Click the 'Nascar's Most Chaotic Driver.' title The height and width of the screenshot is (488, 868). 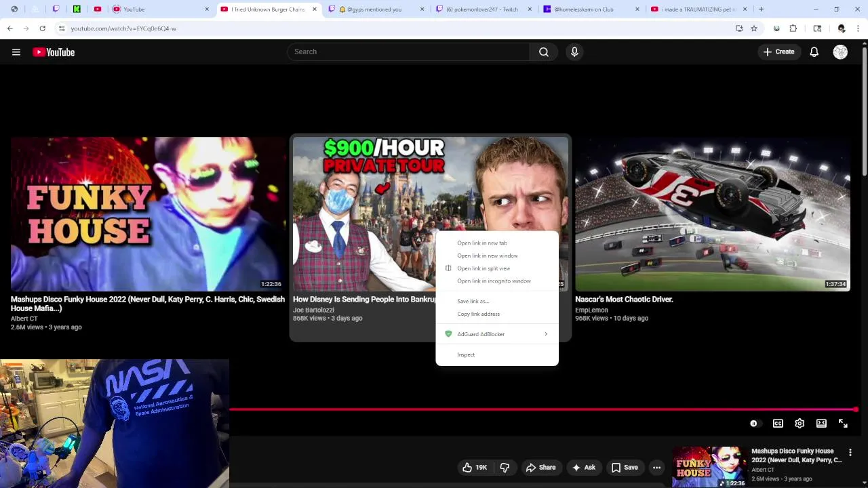pyautogui.click(x=624, y=299)
